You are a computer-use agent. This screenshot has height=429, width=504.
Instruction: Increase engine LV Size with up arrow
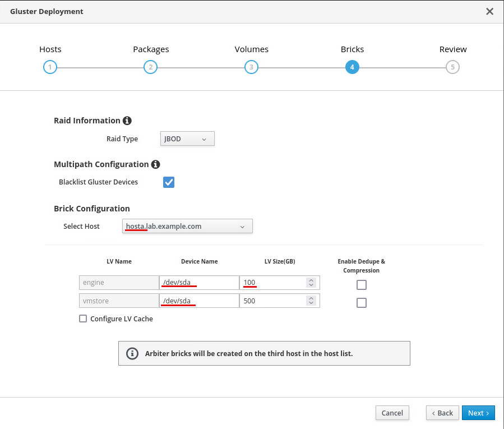point(311,280)
